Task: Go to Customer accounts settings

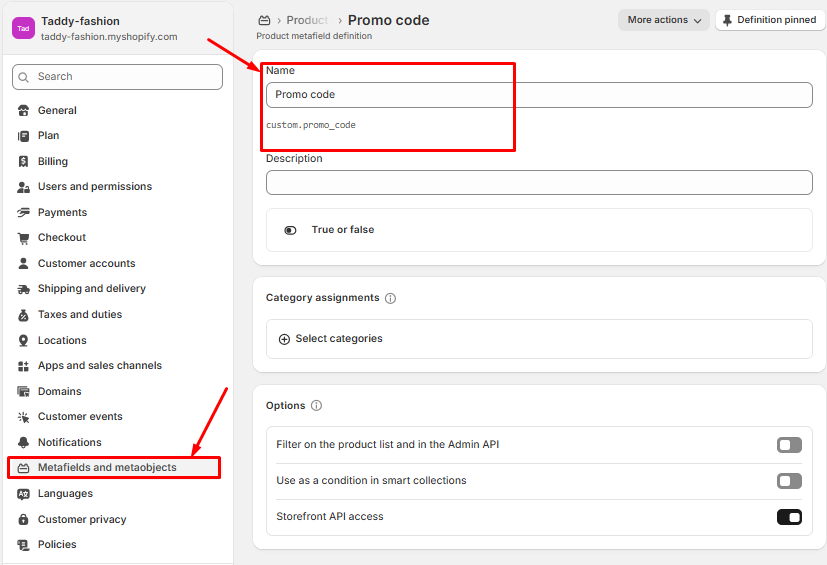Action: point(86,264)
